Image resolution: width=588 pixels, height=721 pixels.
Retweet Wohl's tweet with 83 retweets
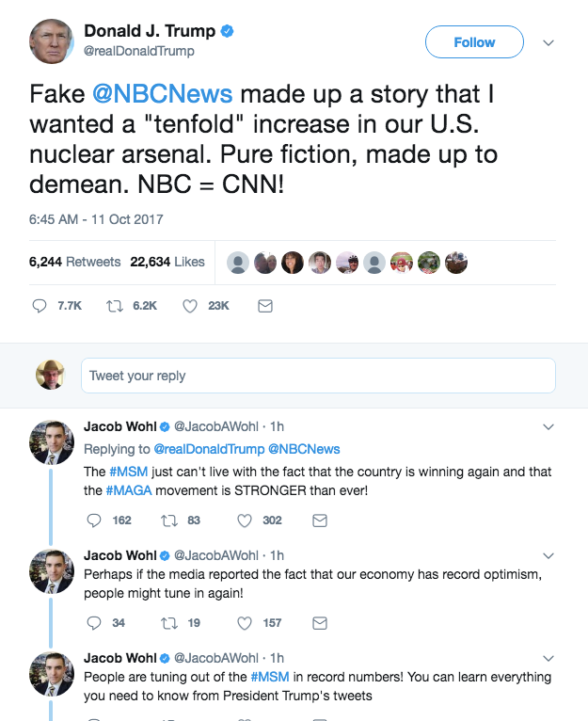click(168, 520)
